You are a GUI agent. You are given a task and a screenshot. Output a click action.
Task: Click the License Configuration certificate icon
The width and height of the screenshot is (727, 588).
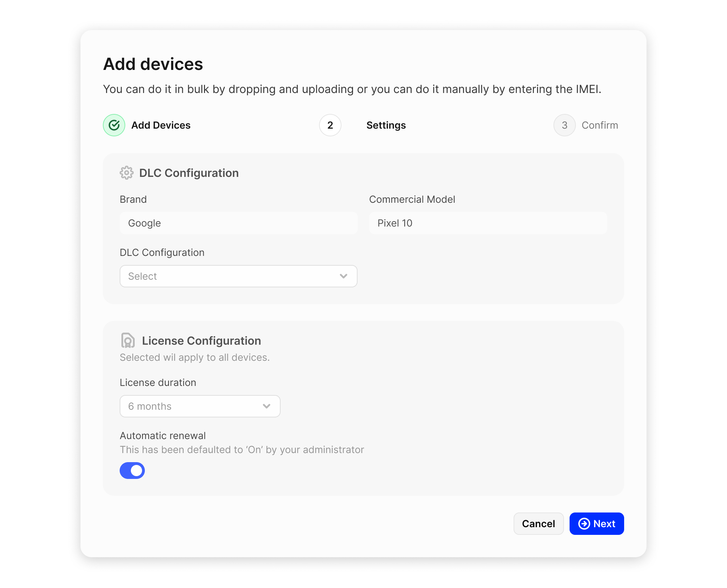[x=128, y=340]
